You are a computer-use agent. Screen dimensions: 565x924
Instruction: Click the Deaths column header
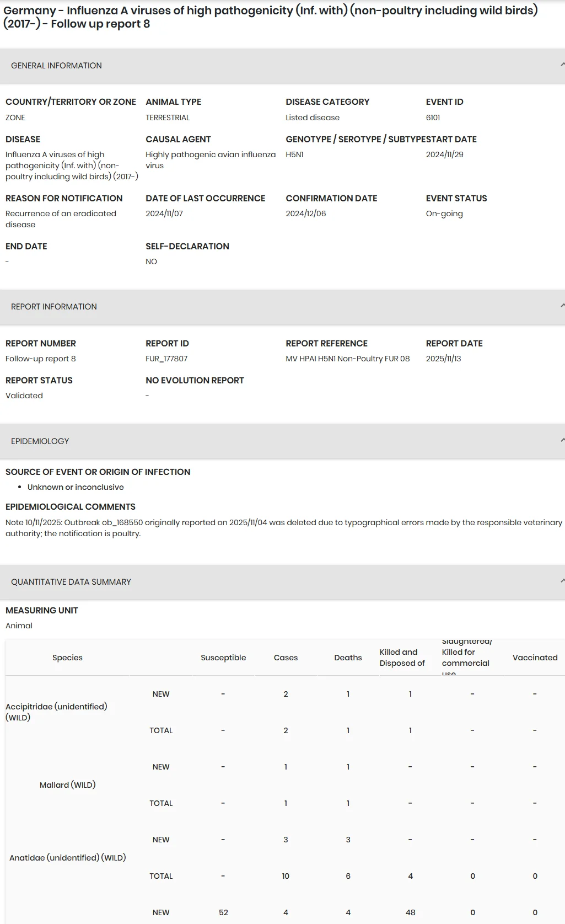[x=348, y=658]
